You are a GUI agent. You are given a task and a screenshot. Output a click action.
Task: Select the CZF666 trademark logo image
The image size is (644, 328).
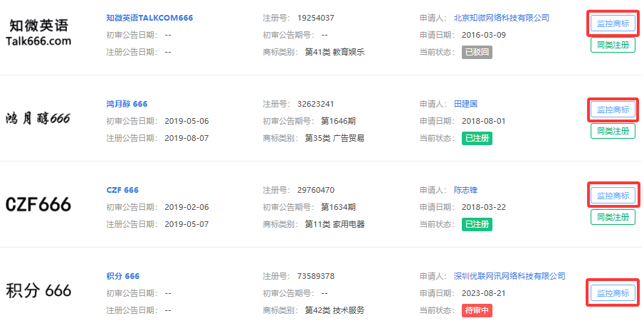(x=38, y=205)
